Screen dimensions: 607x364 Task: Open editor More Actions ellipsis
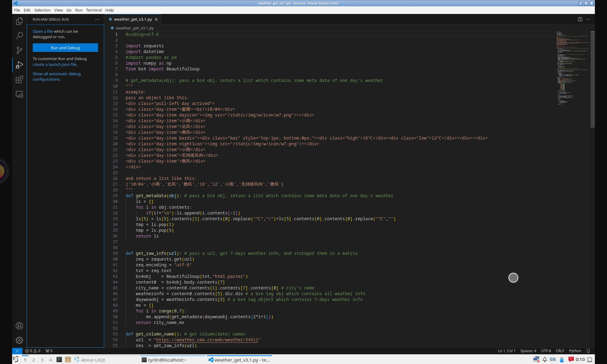(588, 19)
